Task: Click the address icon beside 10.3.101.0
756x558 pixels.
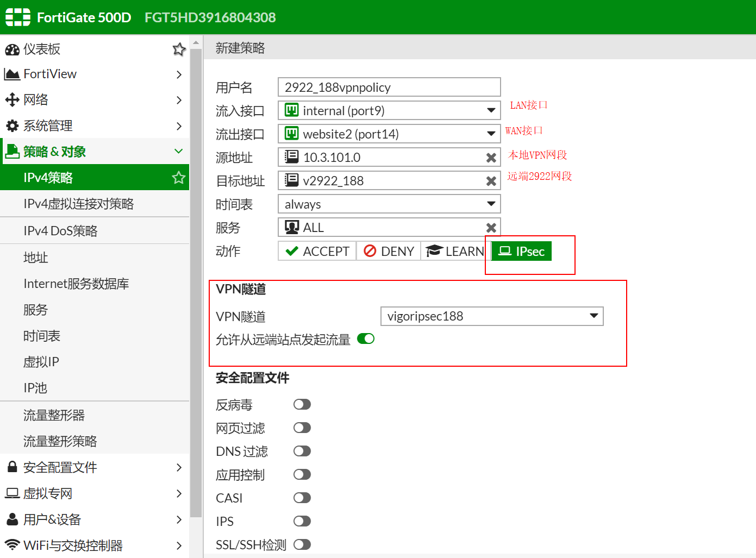Action: 292,157
